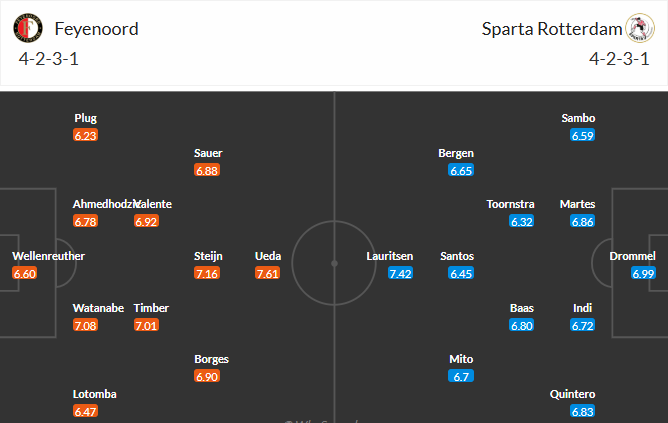Select Feyenoord's 4-2-3-1 formation label
Viewport: 668px width, 423px height.
[x=49, y=58]
